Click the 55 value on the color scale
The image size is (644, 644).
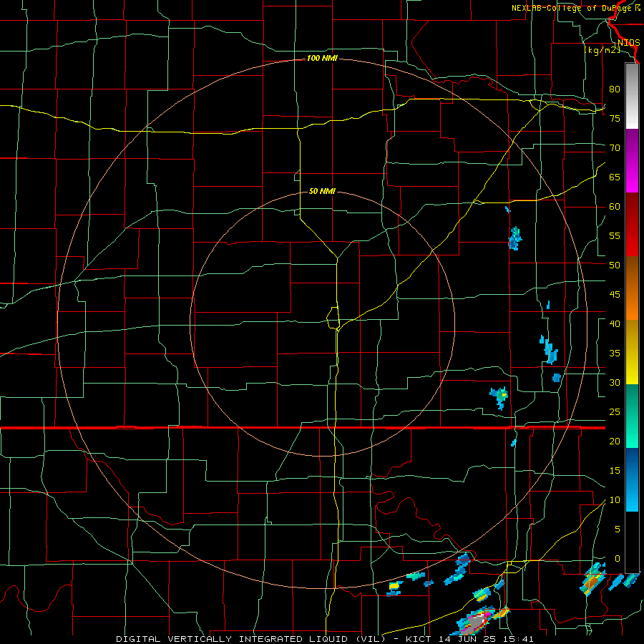tap(615, 235)
